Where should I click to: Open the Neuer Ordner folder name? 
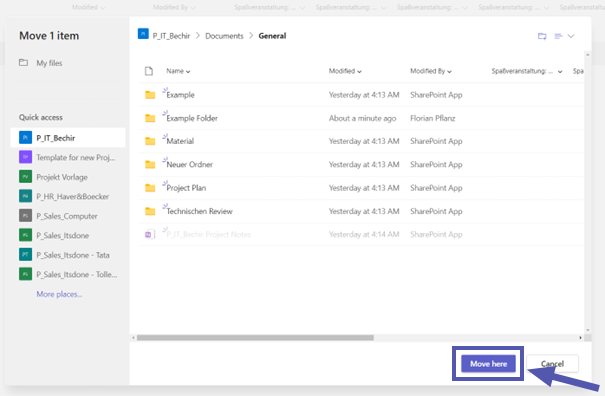[189, 164]
